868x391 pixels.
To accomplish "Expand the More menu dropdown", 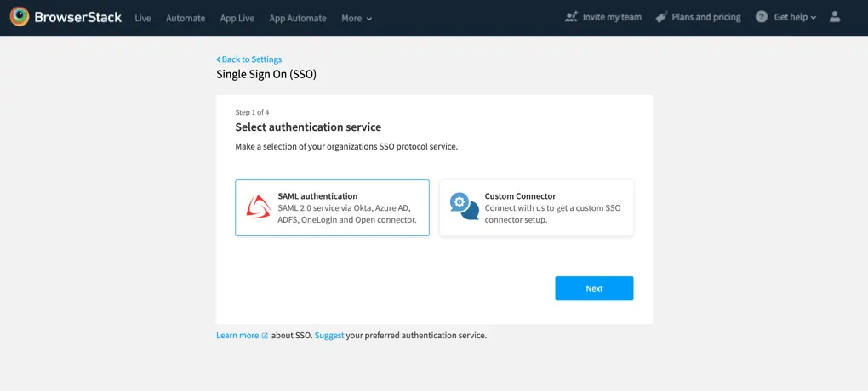I will (x=357, y=18).
